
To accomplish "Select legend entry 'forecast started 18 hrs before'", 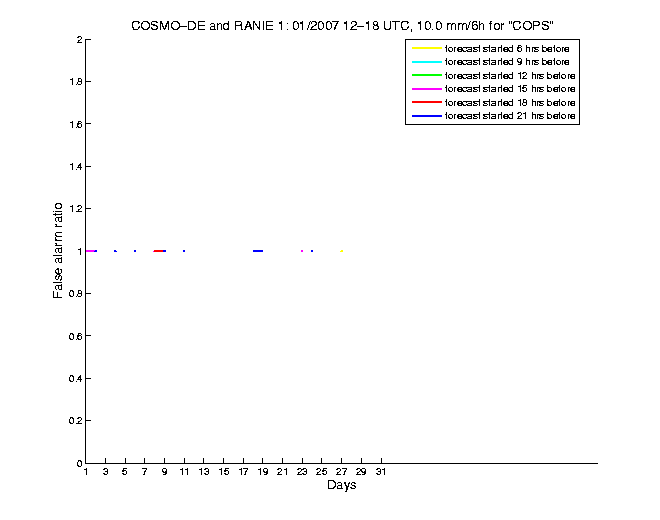I will 510,103.
